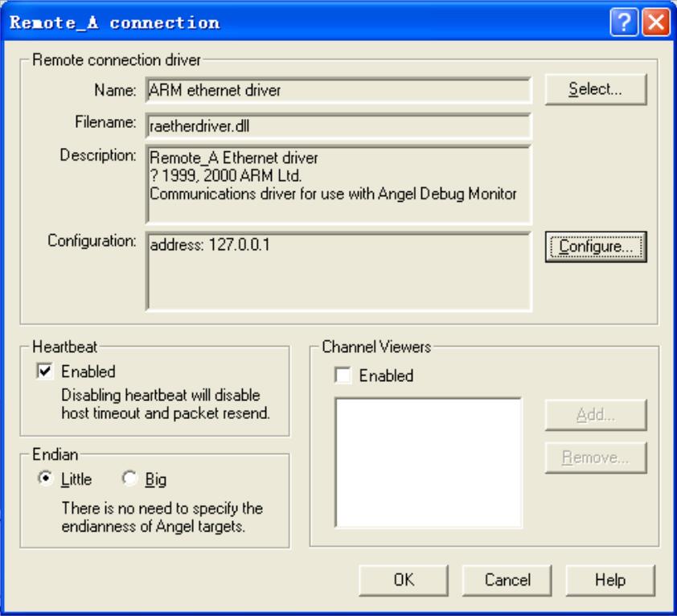The width and height of the screenshot is (677, 616).
Task: Open Help for this dialog
Action: 610,580
